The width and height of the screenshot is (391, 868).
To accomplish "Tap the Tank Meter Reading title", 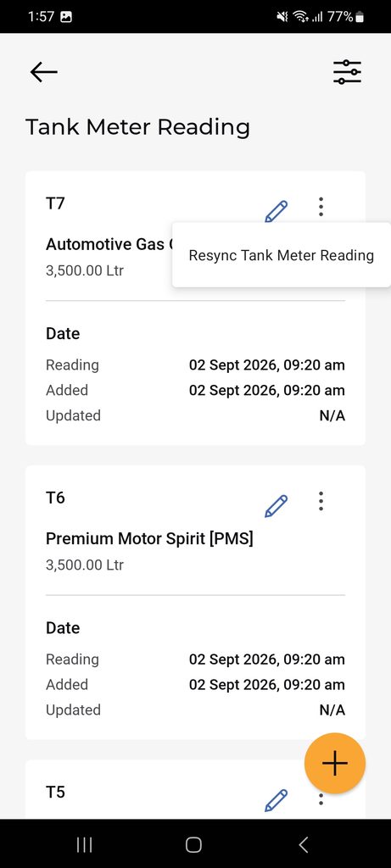I will [x=138, y=127].
